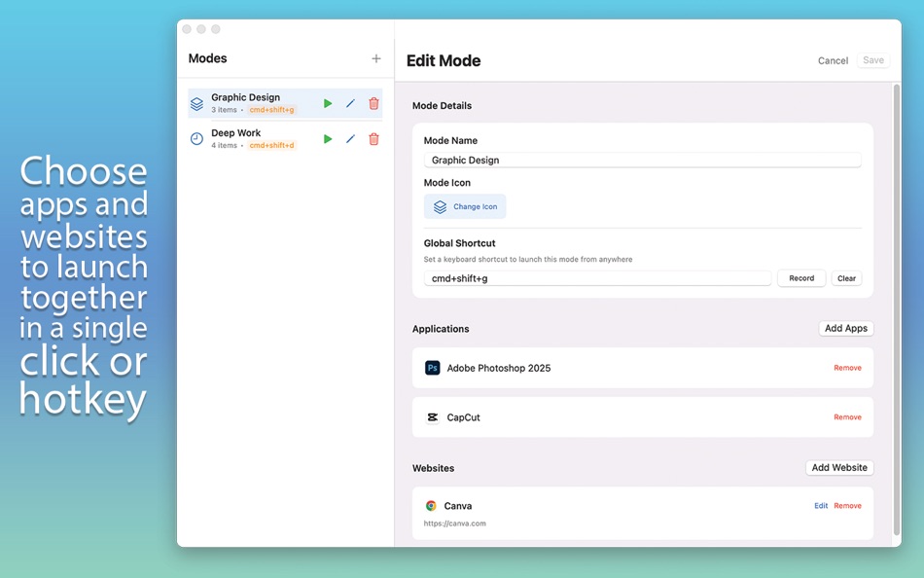Click the Global Shortcut label

pyautogui.click(x=460, y=243)
